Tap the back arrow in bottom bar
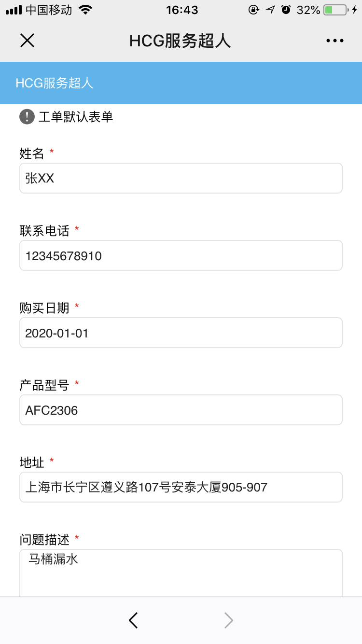 [x=134, y=620]
